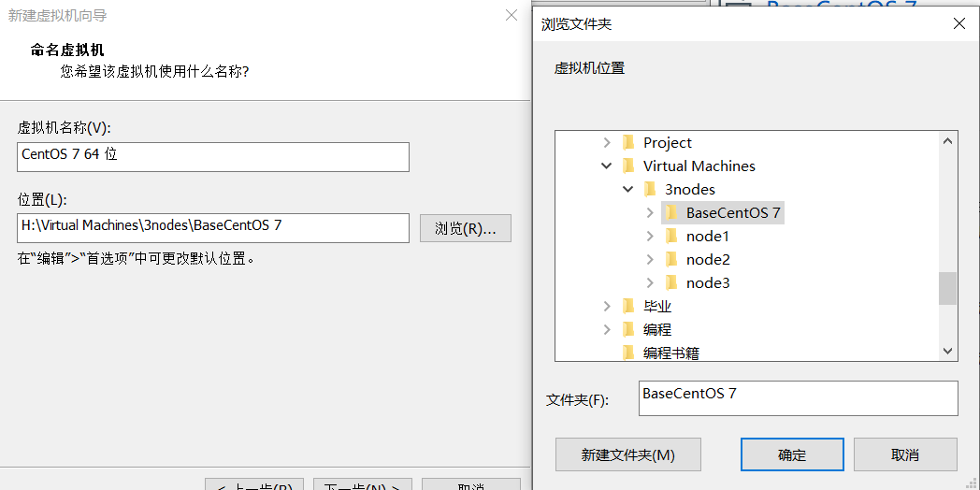
Task: Expand the node2 folder
Action: pos(650,259)
